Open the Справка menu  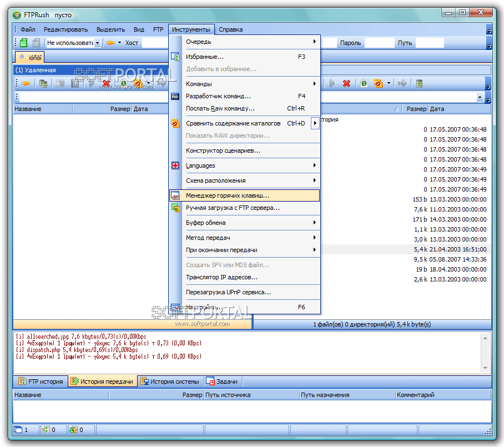pos(231,29)
